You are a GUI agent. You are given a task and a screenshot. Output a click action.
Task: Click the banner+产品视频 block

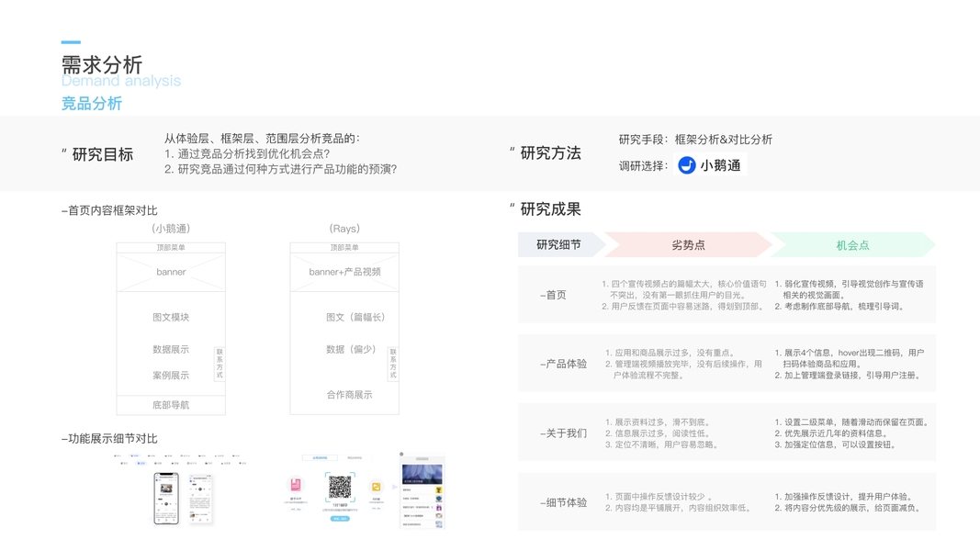point(344,272)
